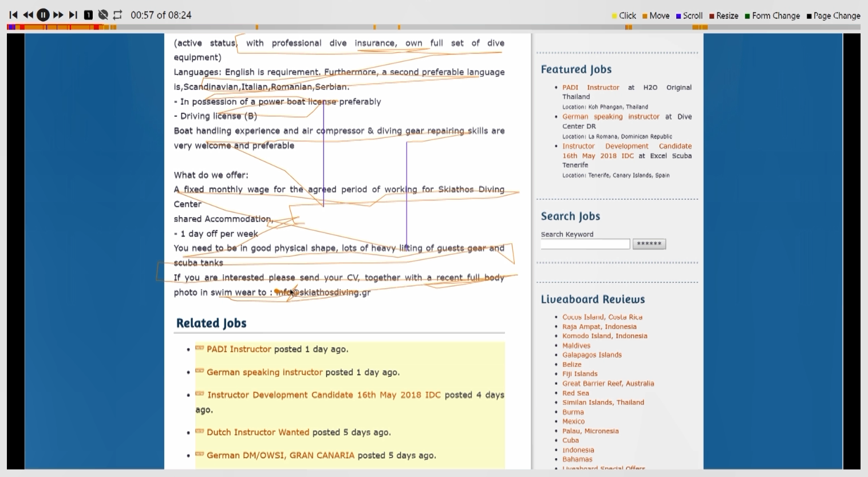868x477 pixels.
Task: Open the Dutch Instructor Wanted related job
Action: (x=258, y=432)
